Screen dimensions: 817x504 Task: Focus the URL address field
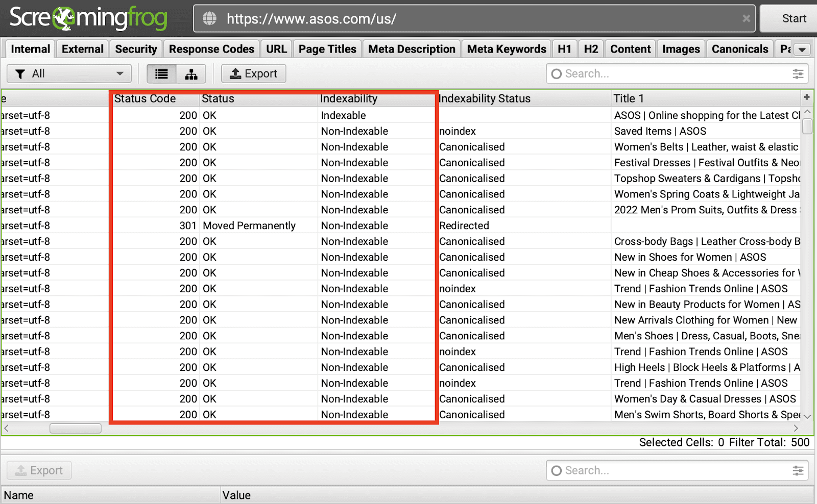[x=474, y=19]
